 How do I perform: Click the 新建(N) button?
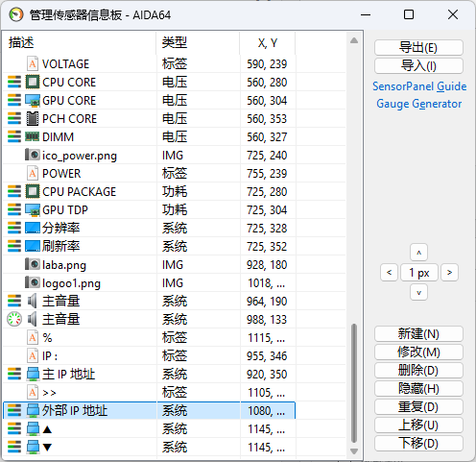[418, 334]
